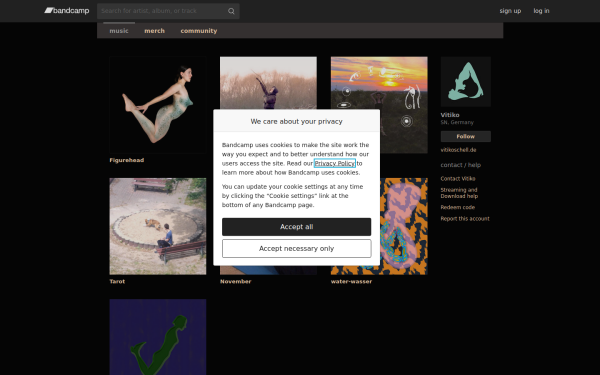600x375 pixels.
Task: Click the search magnifier icon
Action: (231, 11)
